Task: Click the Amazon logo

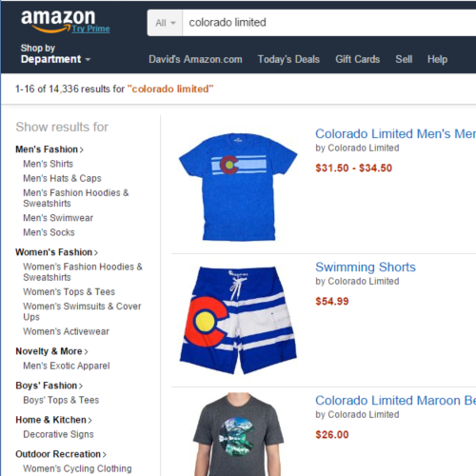Action: click(x=58, y=21)
